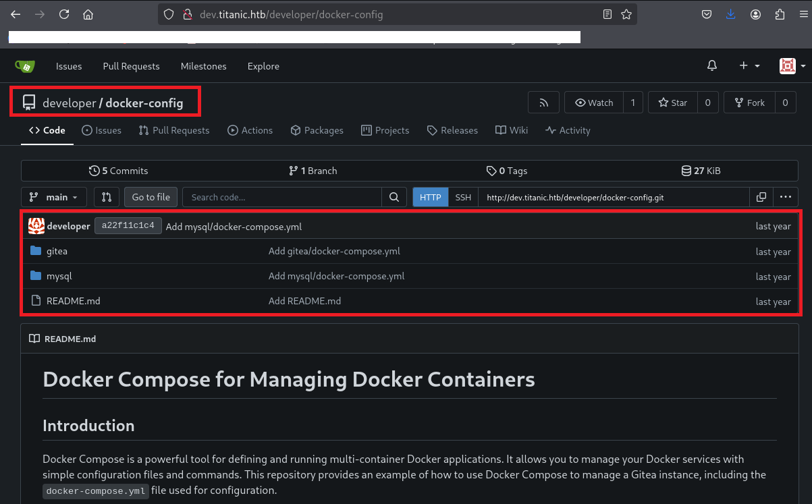The height and width of the screenshot is (504, 812).
Task: Expand the main branch dropdown
Action: coord(54,197)
